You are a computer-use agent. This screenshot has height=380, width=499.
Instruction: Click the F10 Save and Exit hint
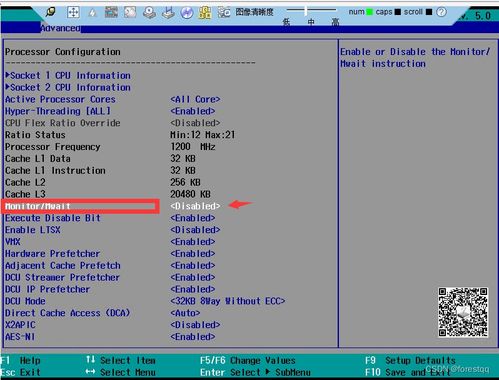[407, 373]
